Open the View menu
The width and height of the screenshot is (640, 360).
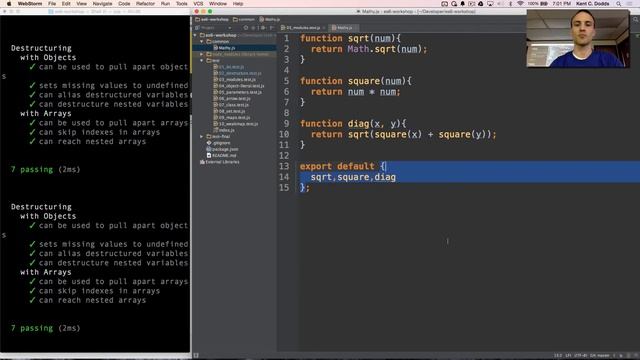tap(82, 4)
